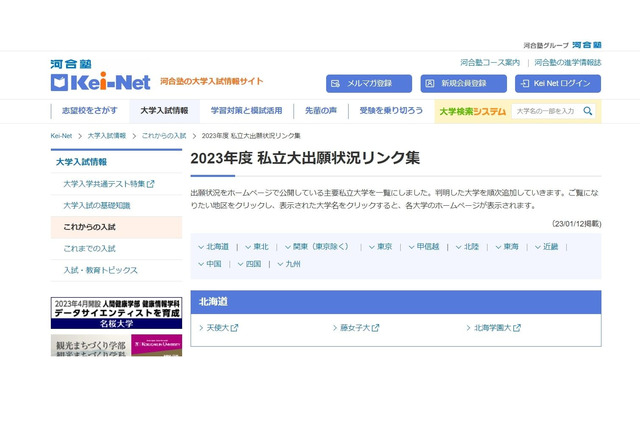Click 観光まちづくり学部 banner ad
This screenshot has height=426, width=640.
coord(116,345)
